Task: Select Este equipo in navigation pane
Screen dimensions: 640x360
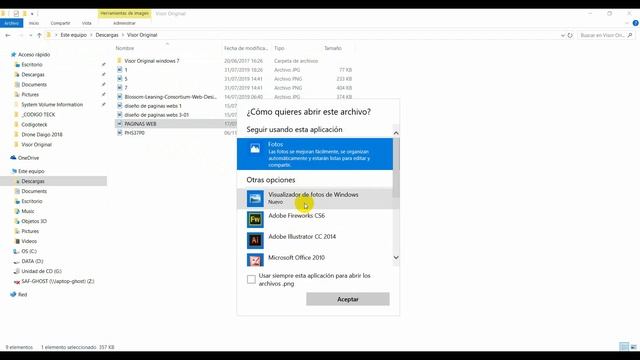Action: [31, 171]
